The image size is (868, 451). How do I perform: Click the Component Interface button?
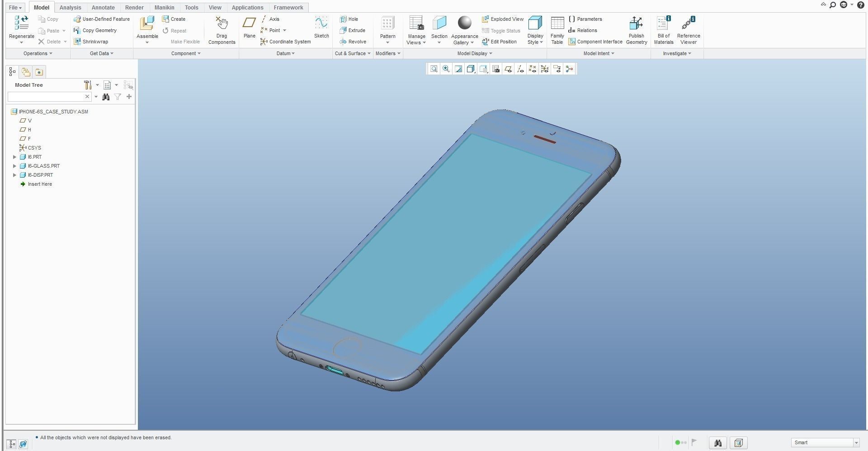coord(595,42)
